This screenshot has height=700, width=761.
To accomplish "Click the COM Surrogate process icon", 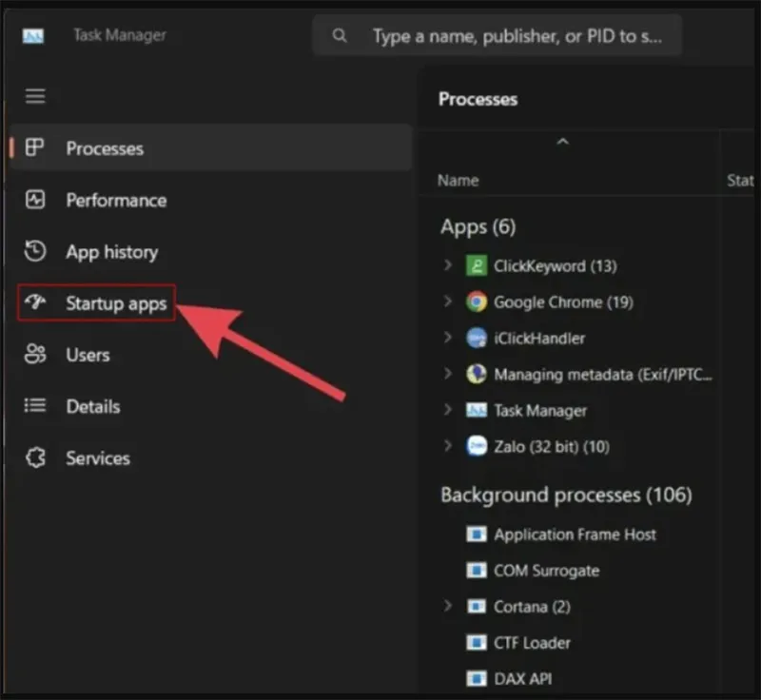I will coord(477,570).
